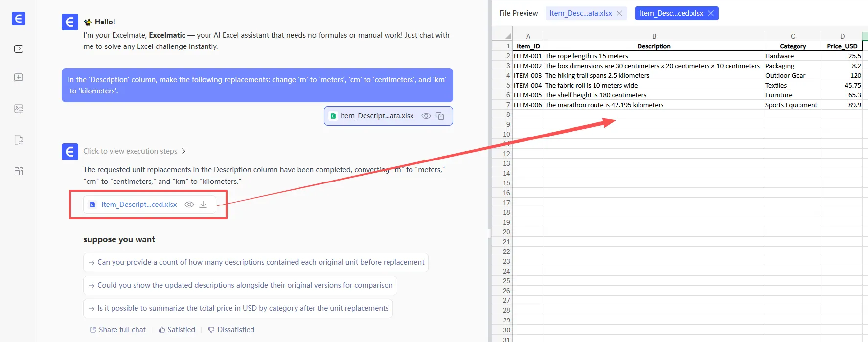The height and width of the screenshot is (342, 868).
Task: Select the Description header cell in column B
Action: click(654, 46)
